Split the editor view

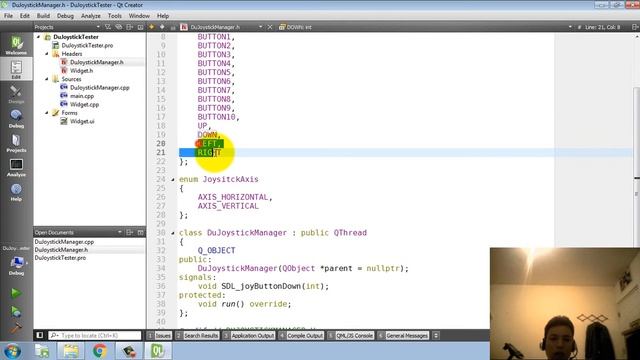(635, 27)
